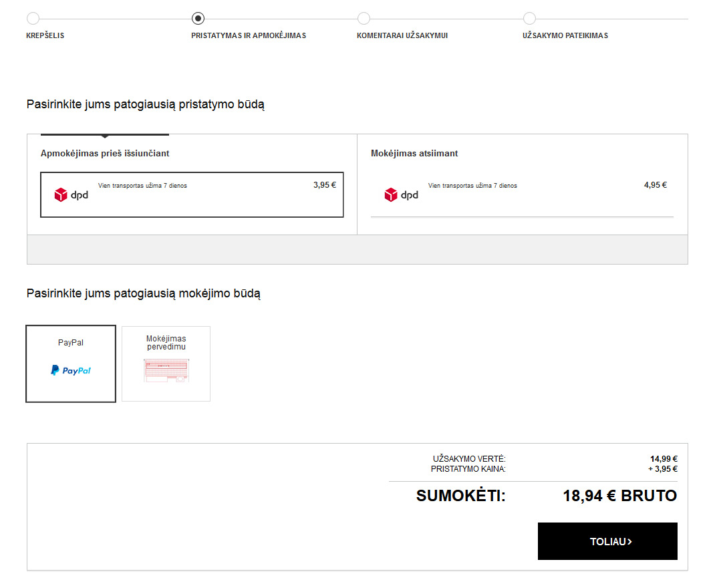Select the active Pristatymas ir apmokėjimas step circle
The width and height of the screenshot is (721, 588).
pos(198,19)
